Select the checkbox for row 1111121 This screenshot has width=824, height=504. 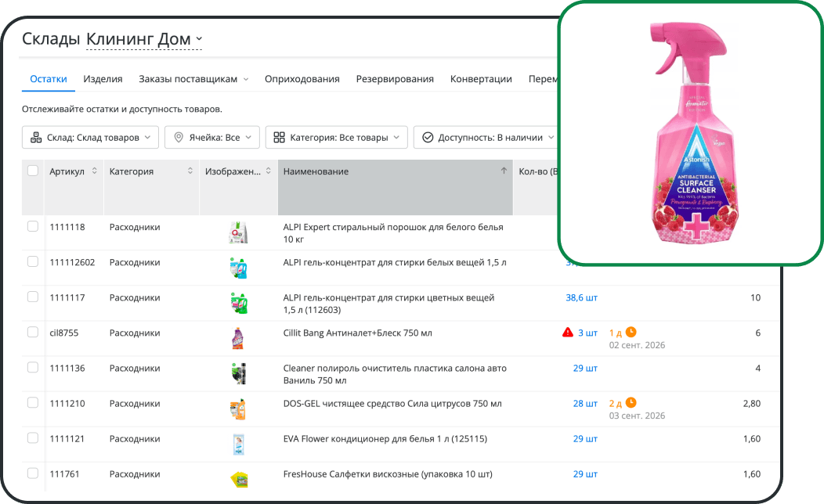click(x=33, y=437)
